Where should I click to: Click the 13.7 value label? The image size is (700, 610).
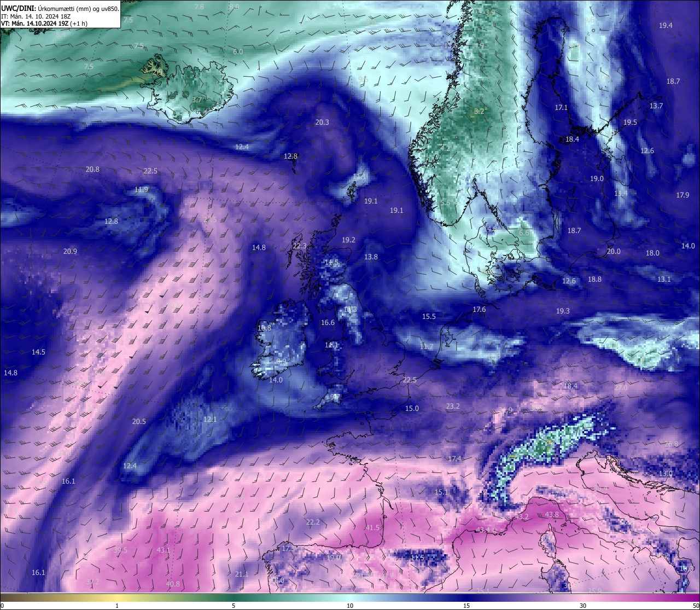coord(656,106)
